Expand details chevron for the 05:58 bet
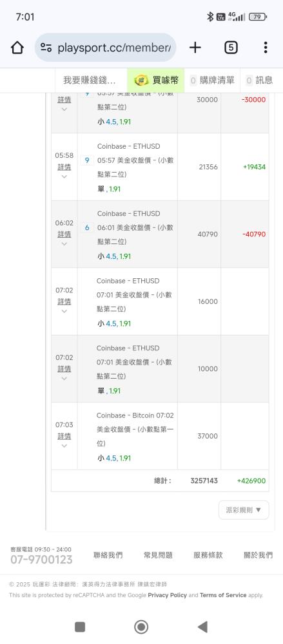283x644 pixels. (x=64, y=176)
